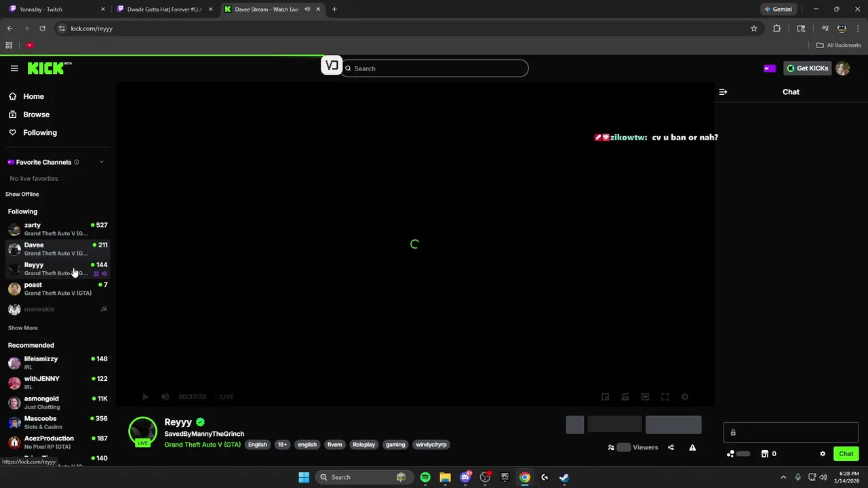Enable picture-in-picture mode

point(606,397)
